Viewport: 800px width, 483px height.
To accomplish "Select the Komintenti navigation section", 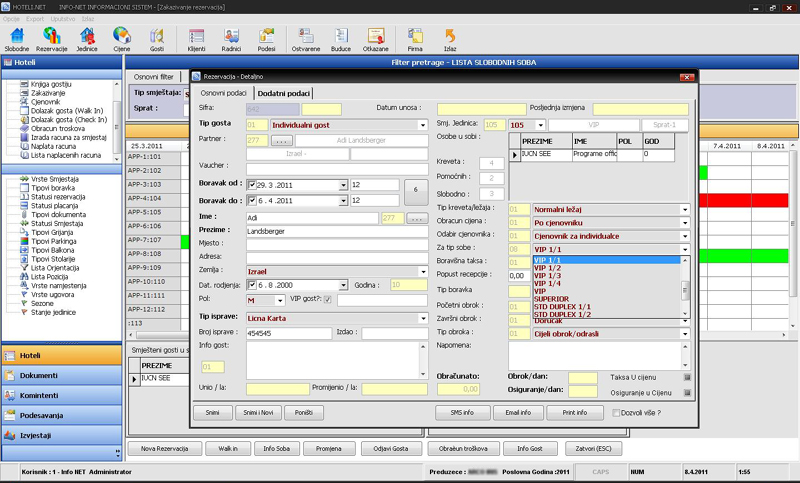I will (61, 395).
